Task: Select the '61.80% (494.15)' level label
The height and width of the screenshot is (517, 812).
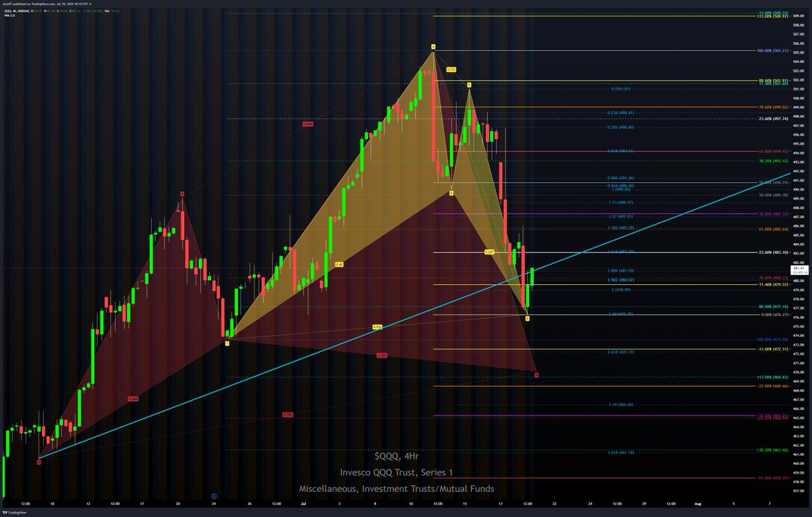Action: click(x=775, y=152)
